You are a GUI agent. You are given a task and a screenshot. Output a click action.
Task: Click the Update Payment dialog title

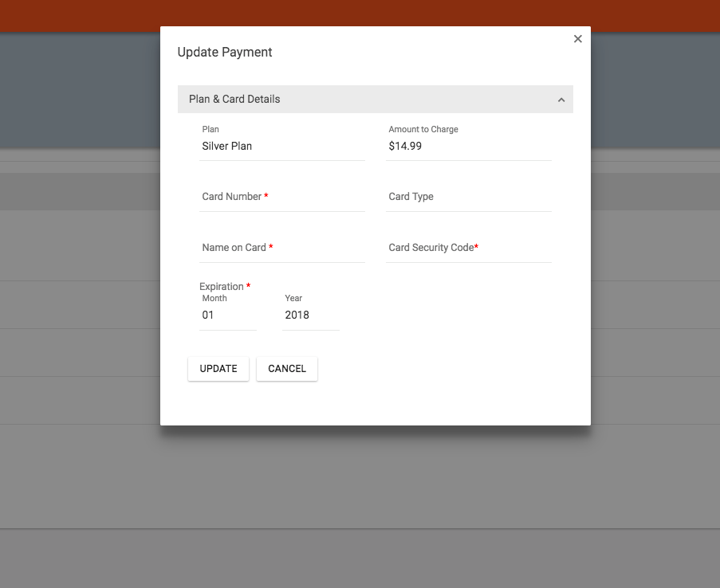coord(225,52)
